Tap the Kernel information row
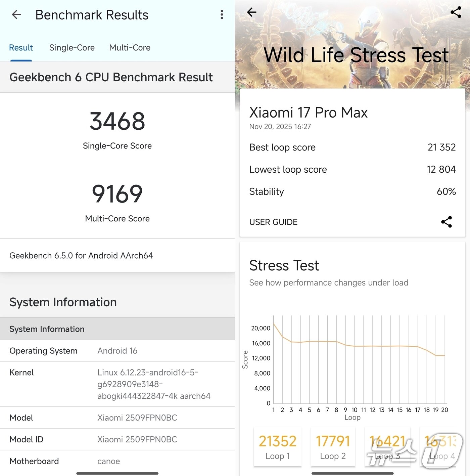Screen dimensions: 470x476 point(117,384)
